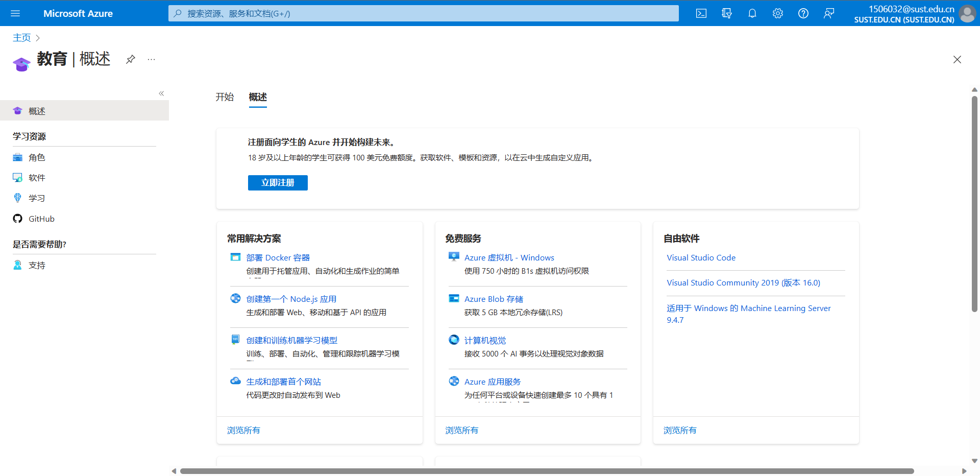The width and height of the screenshot is (980, 476).
Task: Open the help question mark icon
Action: 803,13
